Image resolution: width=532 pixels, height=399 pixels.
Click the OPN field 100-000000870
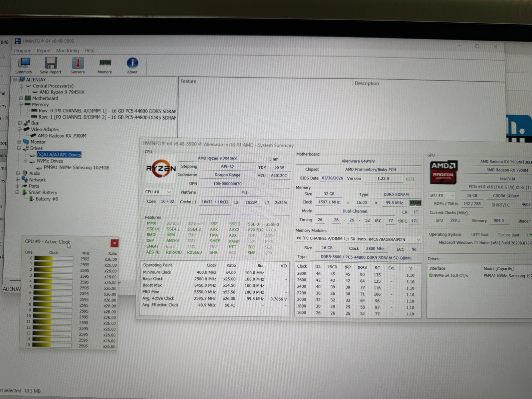click(x=227, y=184)
